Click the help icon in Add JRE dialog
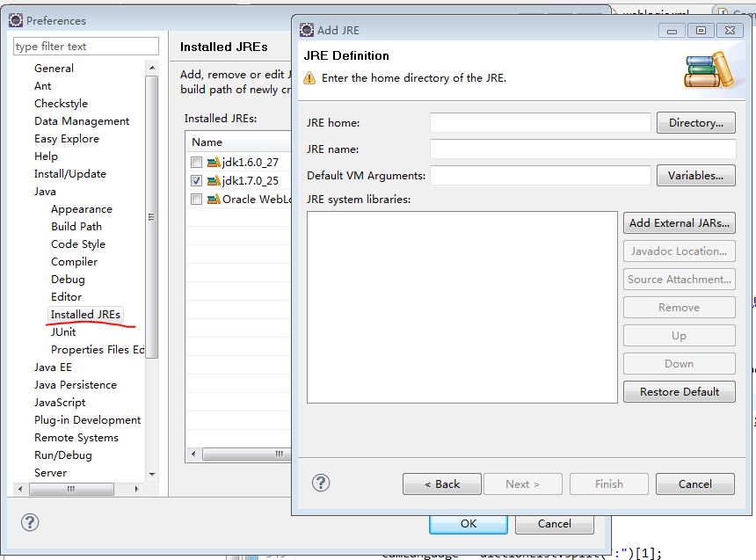 tap(321, 483)
